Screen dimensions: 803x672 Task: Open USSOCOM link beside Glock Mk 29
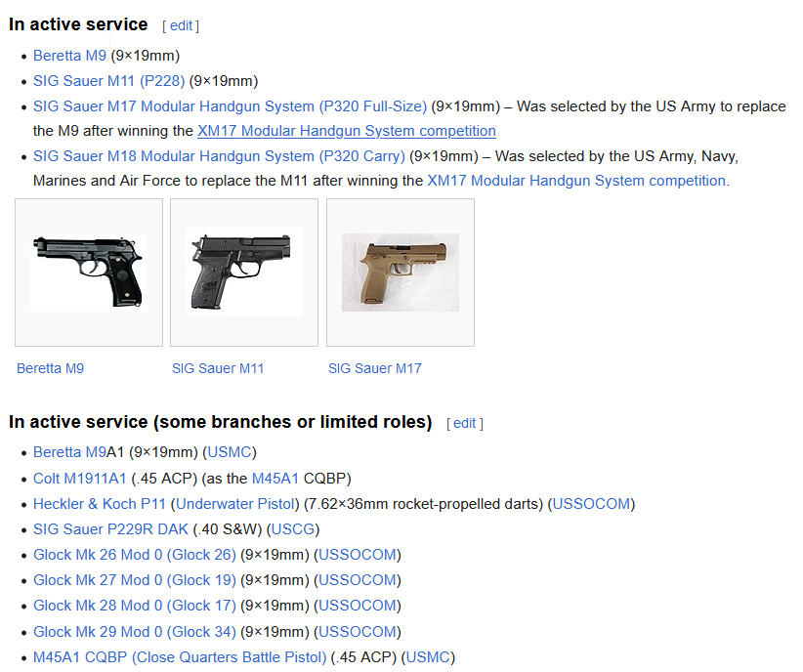358,632
